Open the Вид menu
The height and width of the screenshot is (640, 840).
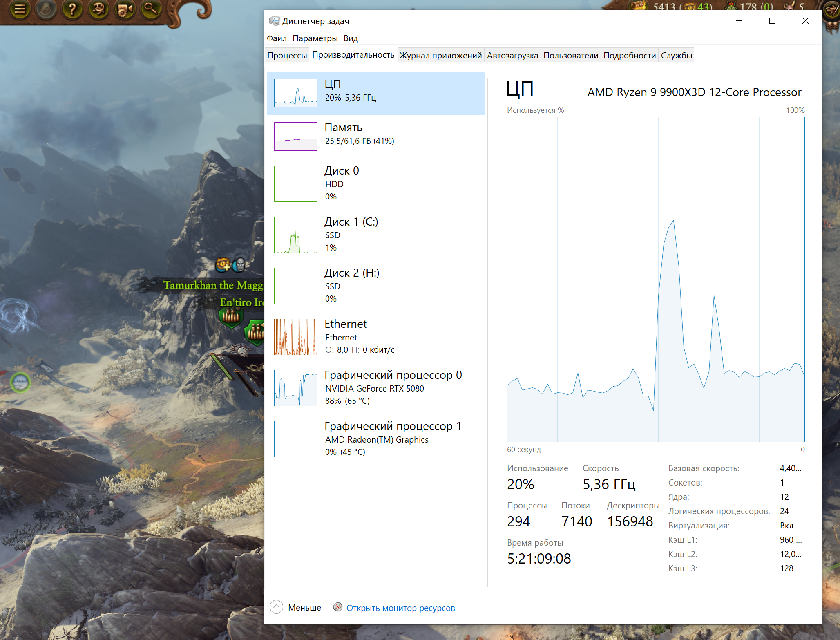pos(351,38)
